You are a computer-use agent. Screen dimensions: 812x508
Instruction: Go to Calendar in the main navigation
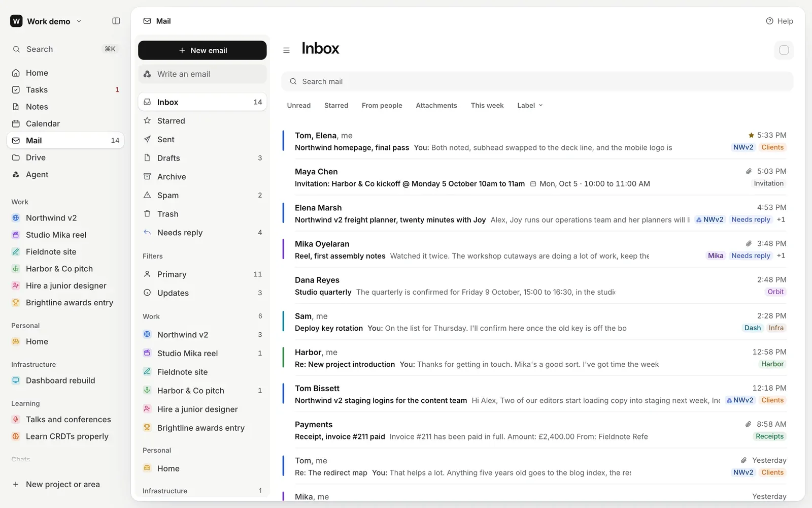tap(65, 123)
